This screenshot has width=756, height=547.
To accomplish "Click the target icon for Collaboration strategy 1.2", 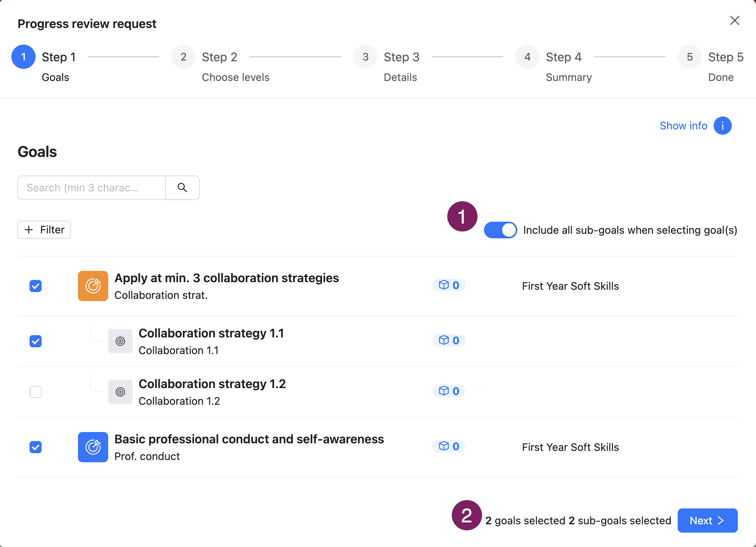I will pyautogui.click(x=120, y=392).
